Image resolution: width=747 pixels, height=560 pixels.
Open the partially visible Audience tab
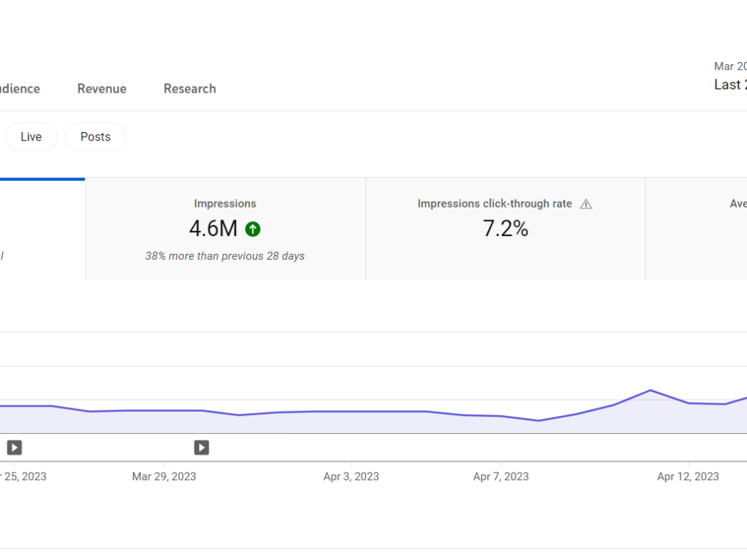pyautogui.click(x=19, y=89)
